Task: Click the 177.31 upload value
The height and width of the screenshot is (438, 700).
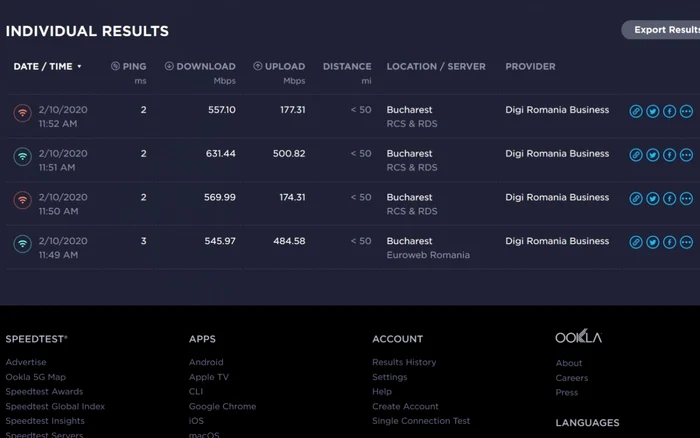Action: pyautogui.click(x=293, y=110)
